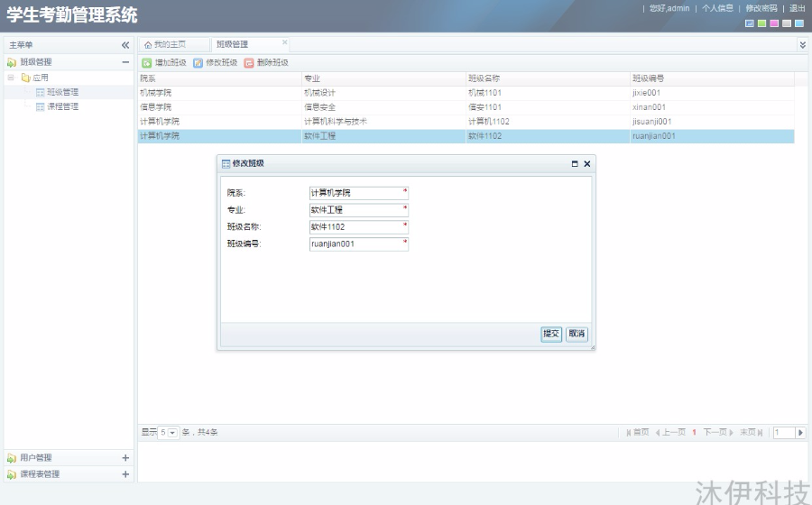812x505 pixels.
Task: Collapse the 主菜单 sidebar panel
Action: coord(125,45)
